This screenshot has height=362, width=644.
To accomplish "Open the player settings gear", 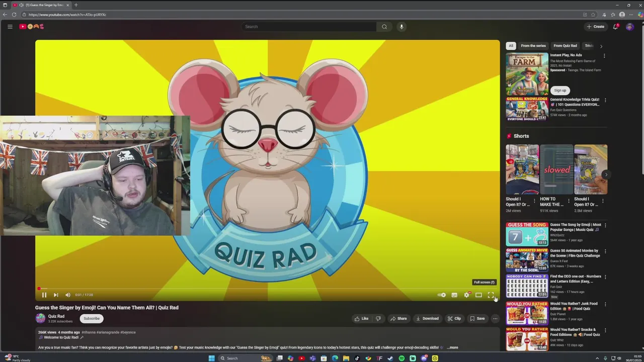I will (x=466, y=295).
